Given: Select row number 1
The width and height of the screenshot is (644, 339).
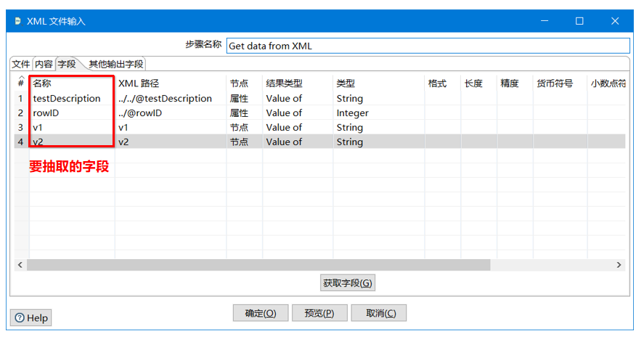Looking at the screenshot, I should 21,99.
